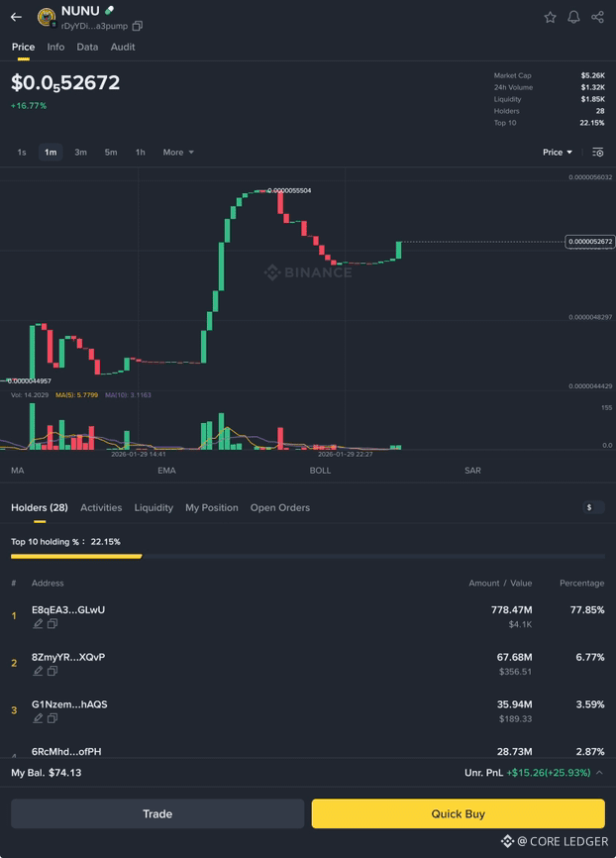Click the Top 10 holding progress bar
This screenshot has width=616, height=858.
click(x=308, y=556)
